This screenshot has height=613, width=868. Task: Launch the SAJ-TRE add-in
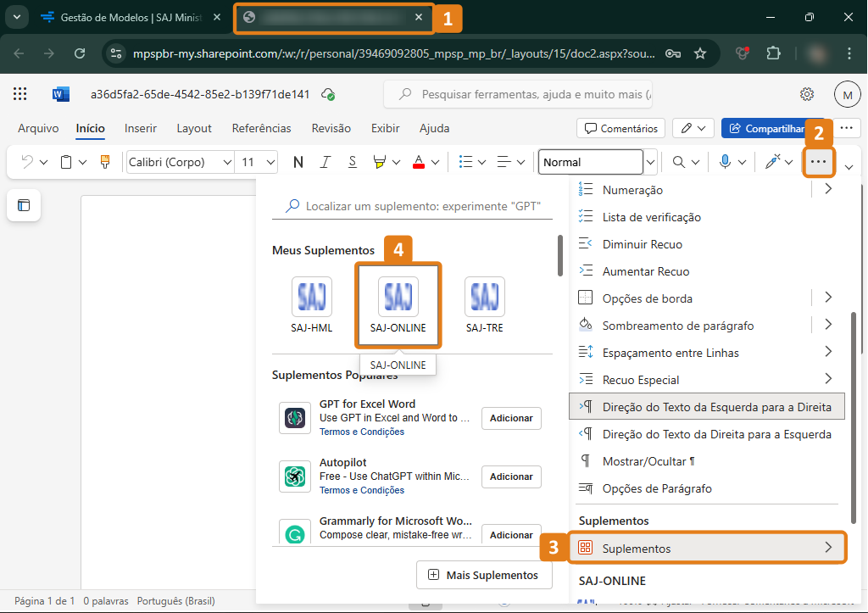[484, 304]
